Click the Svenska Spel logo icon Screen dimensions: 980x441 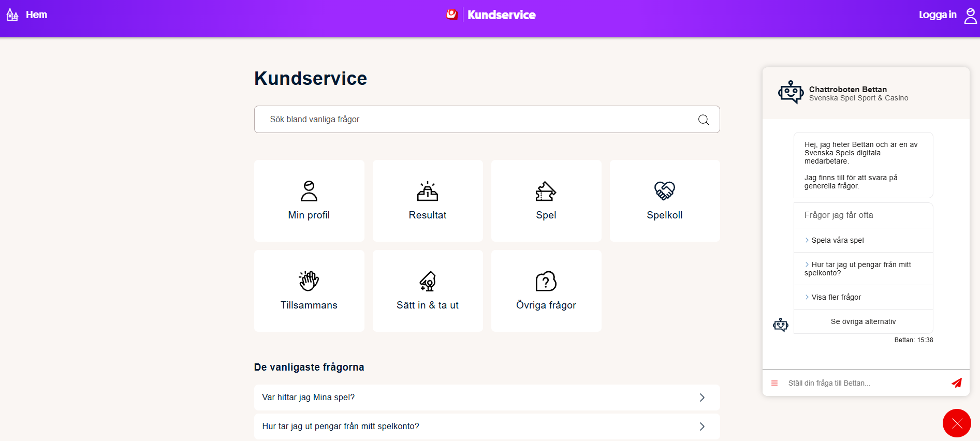[x=452, y=14]
